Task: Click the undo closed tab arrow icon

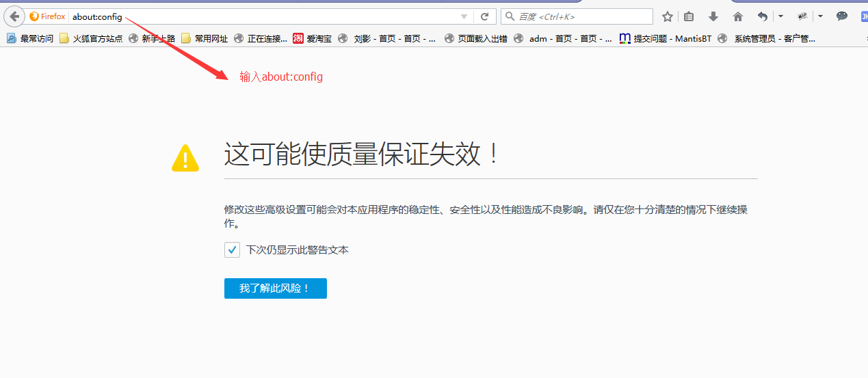Action: click(763, 16)
